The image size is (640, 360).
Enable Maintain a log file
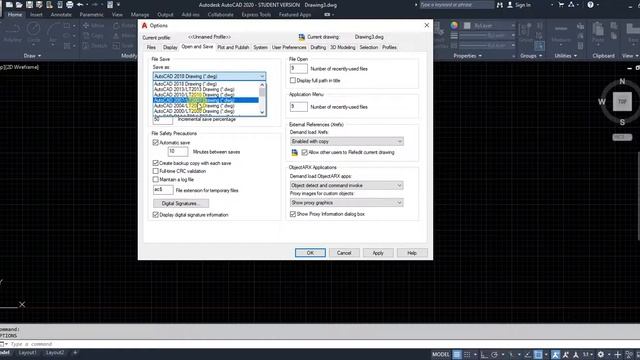156,179
